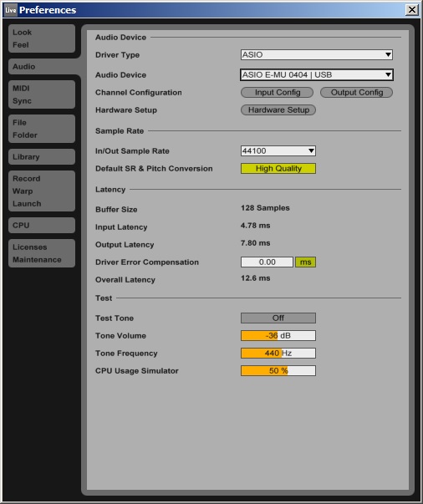Click the 7.80 ms output latency value
Screen dimensions: 423x504
click(256, 243)
